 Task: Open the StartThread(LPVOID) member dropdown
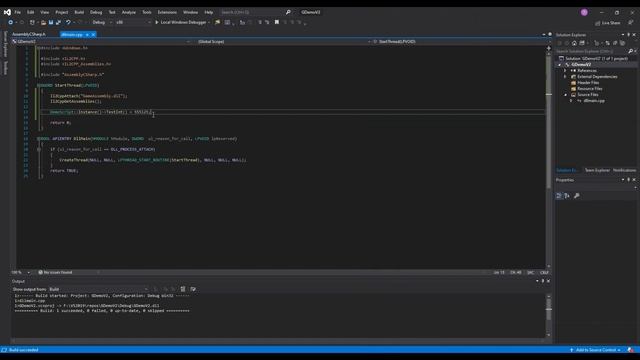click(461, 42)
